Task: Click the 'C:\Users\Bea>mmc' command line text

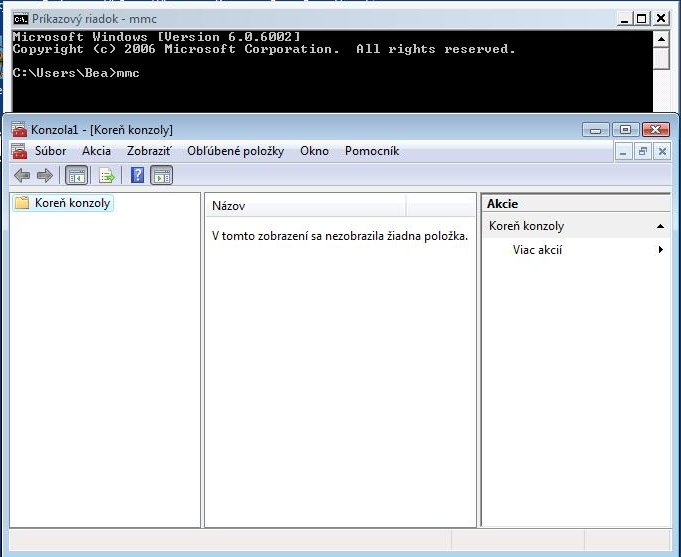Action: point(76,73)
